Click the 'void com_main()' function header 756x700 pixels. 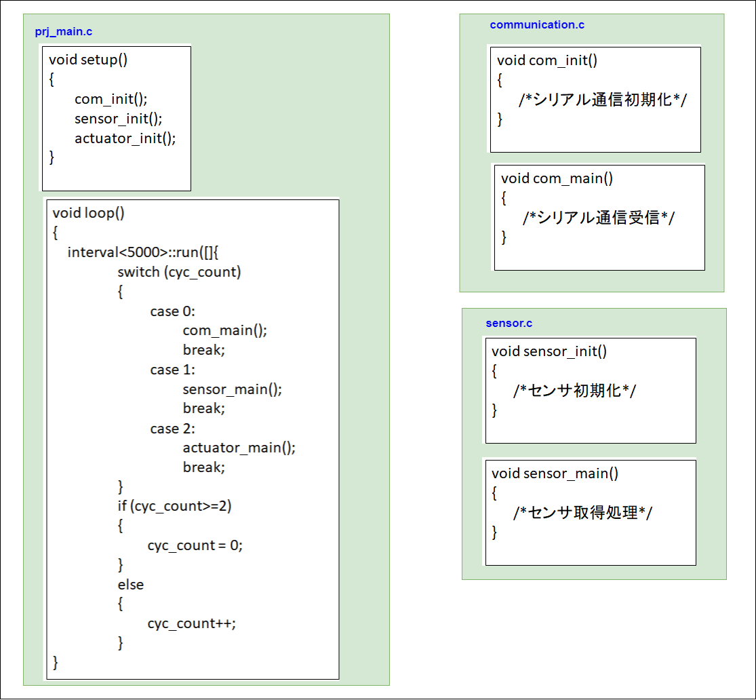click(557, 178)
